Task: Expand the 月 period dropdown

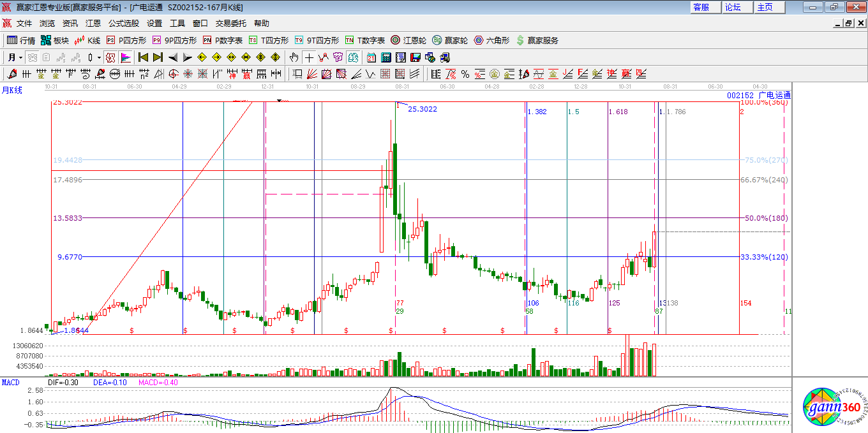Action: click(x=16, y=57)
